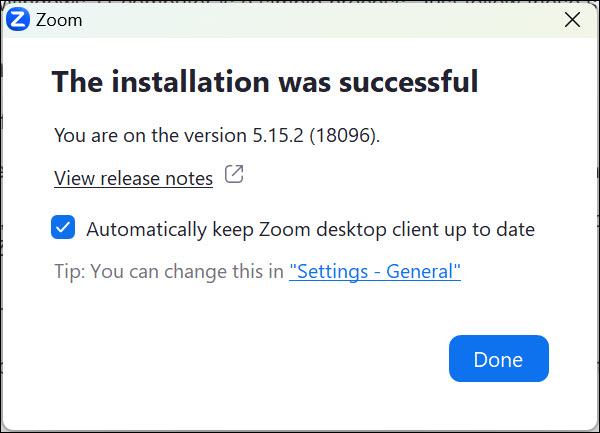This screenshot has width=600, height=433.
Task: Close the Zoom installation dialog window
Action: (573, 19)
